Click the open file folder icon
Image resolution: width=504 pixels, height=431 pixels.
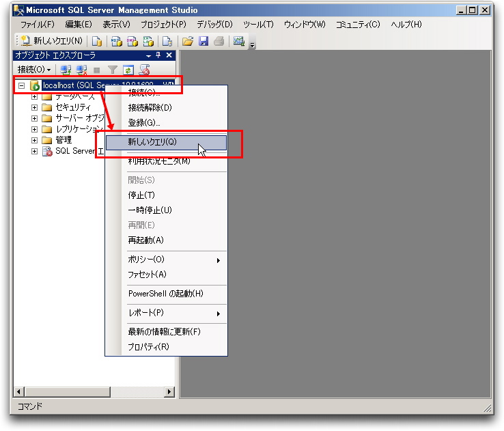pyautogui.click(x=188, y=41)
